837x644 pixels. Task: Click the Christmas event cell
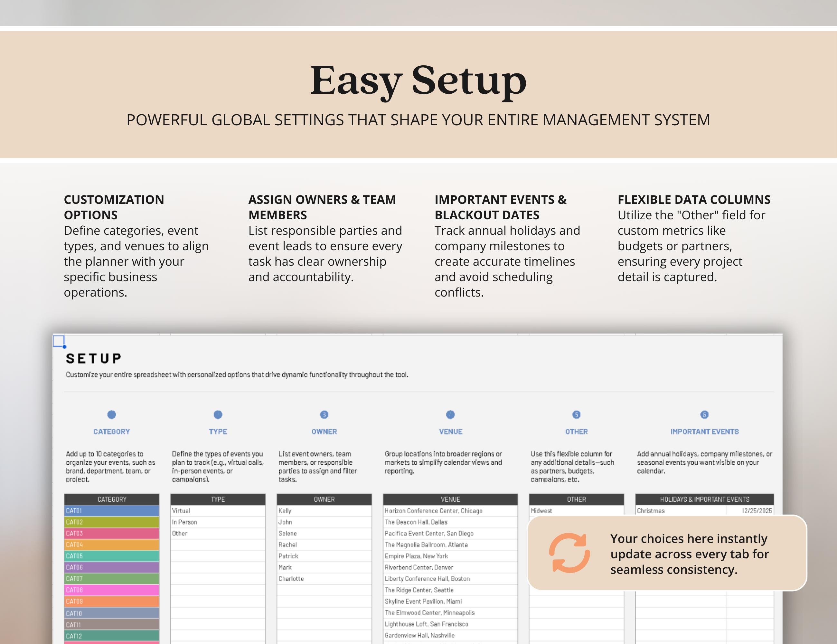[681, 510]
